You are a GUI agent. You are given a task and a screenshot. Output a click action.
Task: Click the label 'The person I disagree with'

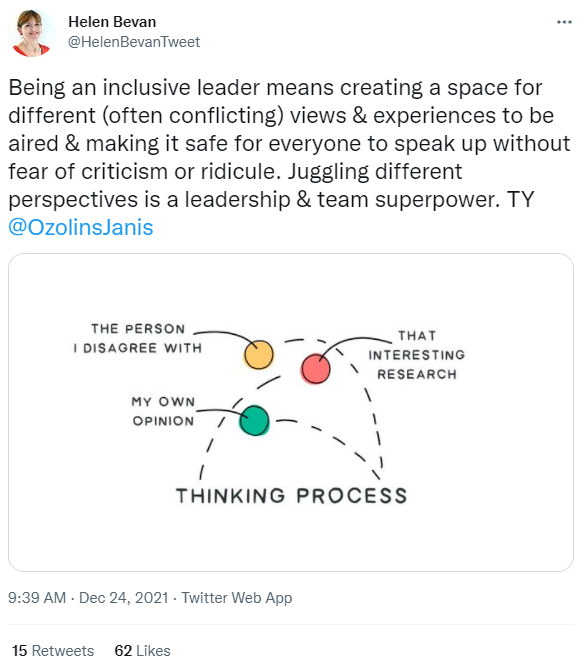(x=138, y=338)
